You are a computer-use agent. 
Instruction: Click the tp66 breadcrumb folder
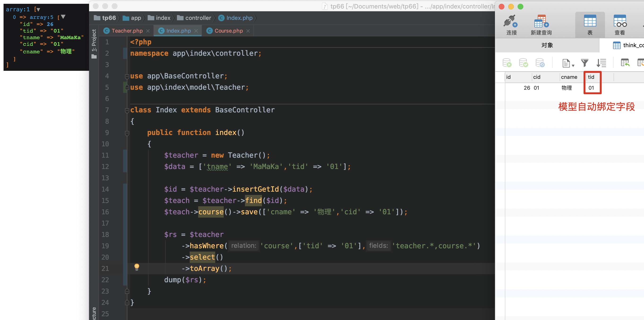[x=105, y=18]
